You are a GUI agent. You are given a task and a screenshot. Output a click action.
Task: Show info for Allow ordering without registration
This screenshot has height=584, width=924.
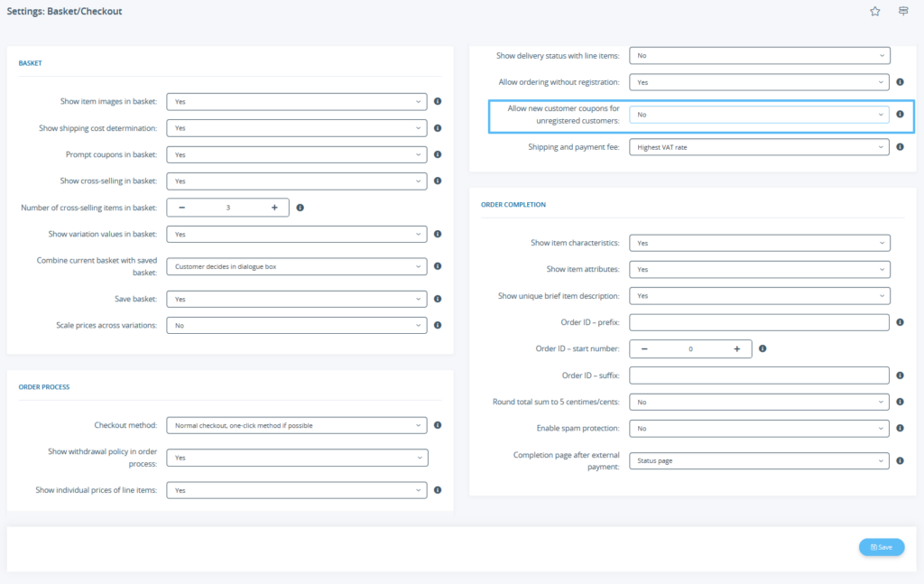[x=900, y=82]
